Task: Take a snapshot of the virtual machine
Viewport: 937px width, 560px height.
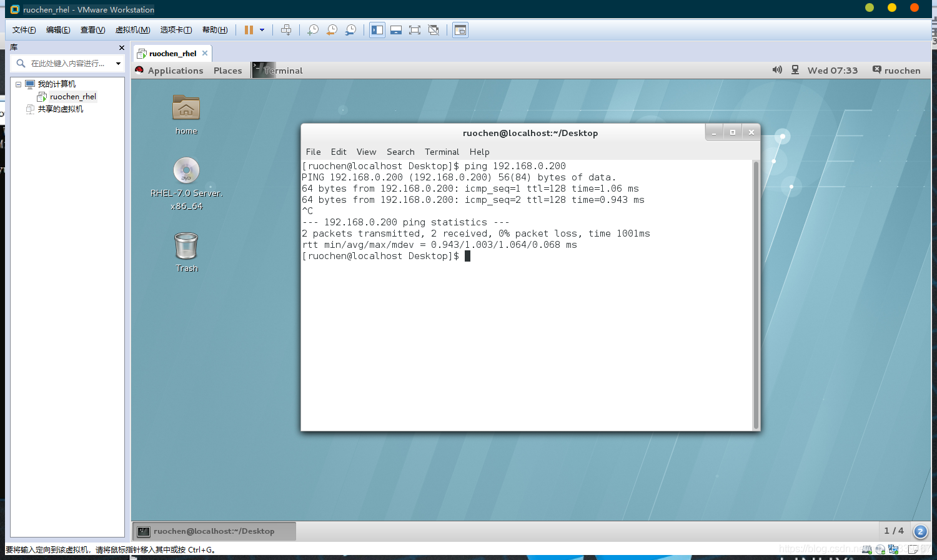Action: coord(314,30)
